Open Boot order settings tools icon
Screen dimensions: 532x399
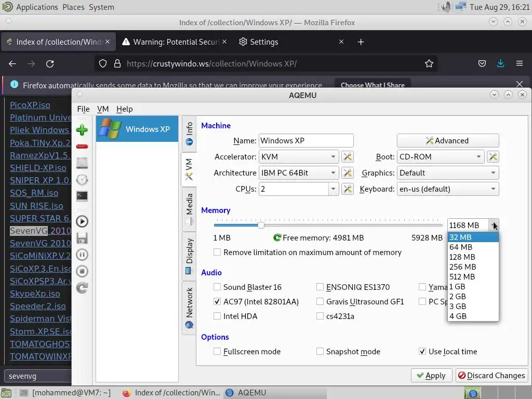tap(493, 157)
